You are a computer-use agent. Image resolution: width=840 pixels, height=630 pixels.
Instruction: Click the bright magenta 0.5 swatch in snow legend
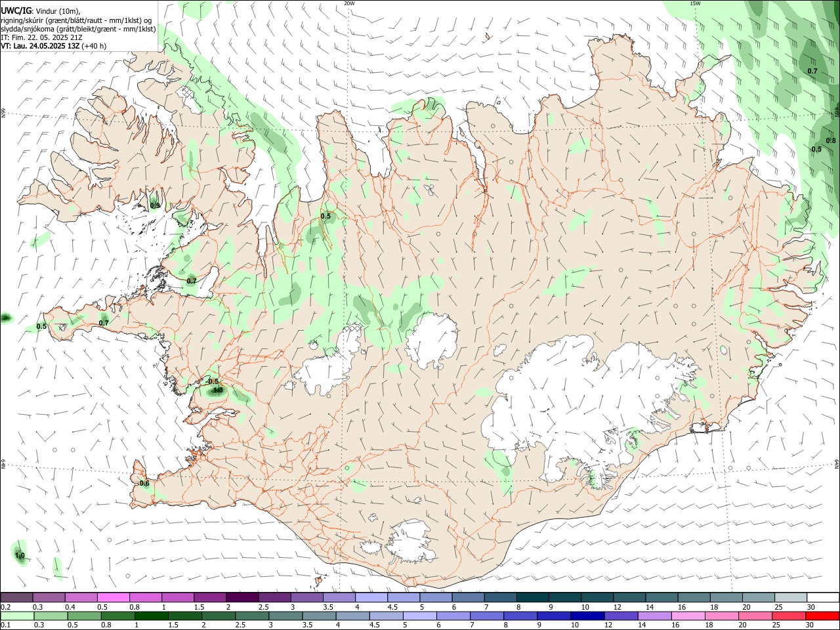click(113, 597)
